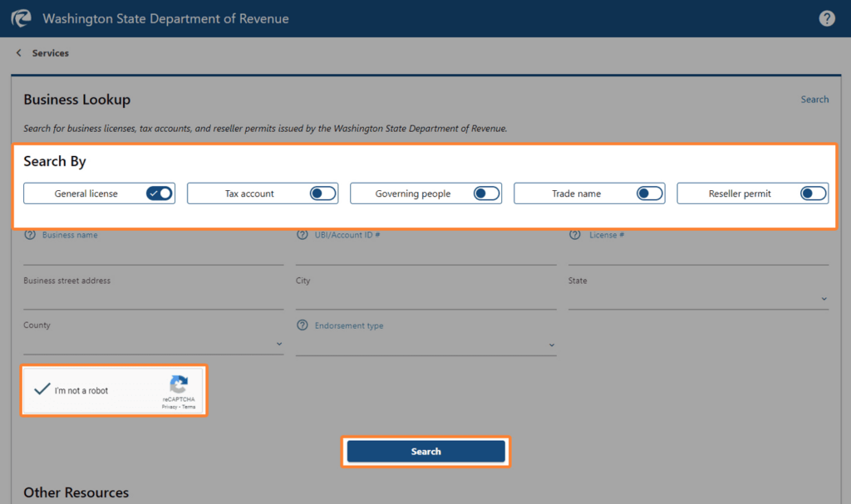Enable the Tax account search toggle

tap(323, 193)
